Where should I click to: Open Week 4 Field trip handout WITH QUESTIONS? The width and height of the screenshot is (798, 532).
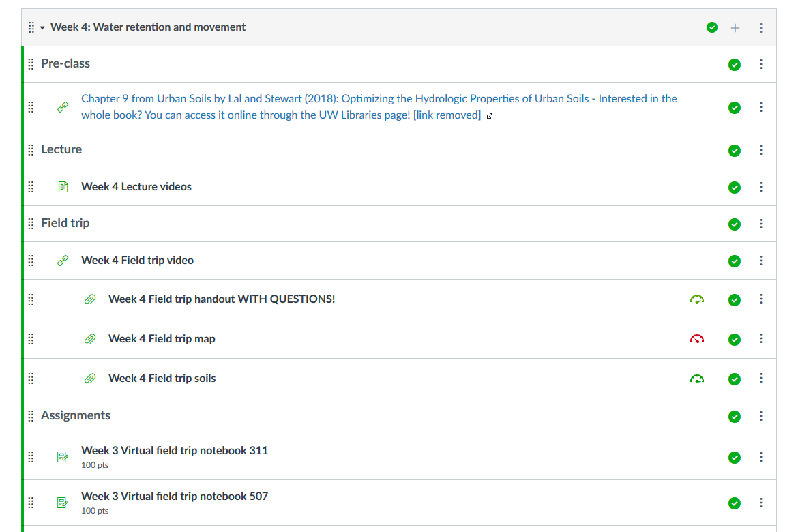click(222, 299)
